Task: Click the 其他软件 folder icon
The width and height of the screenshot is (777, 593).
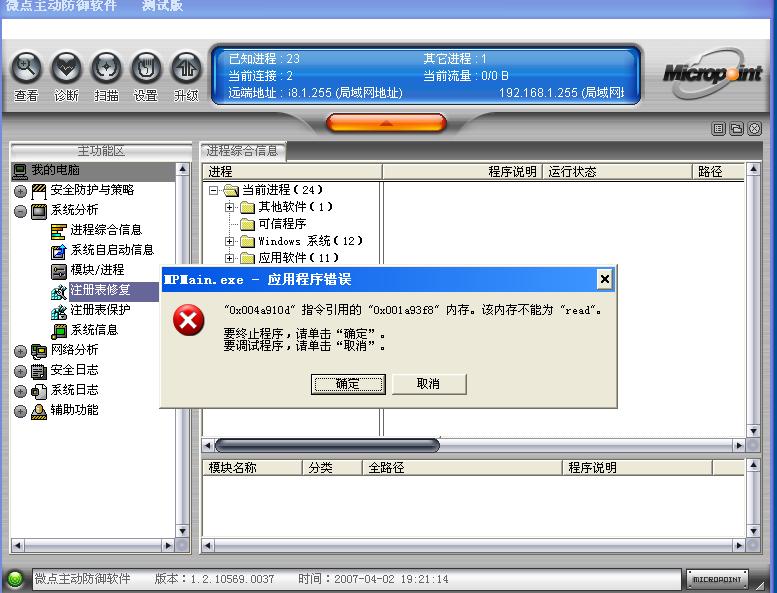Action: coord(247,207)
